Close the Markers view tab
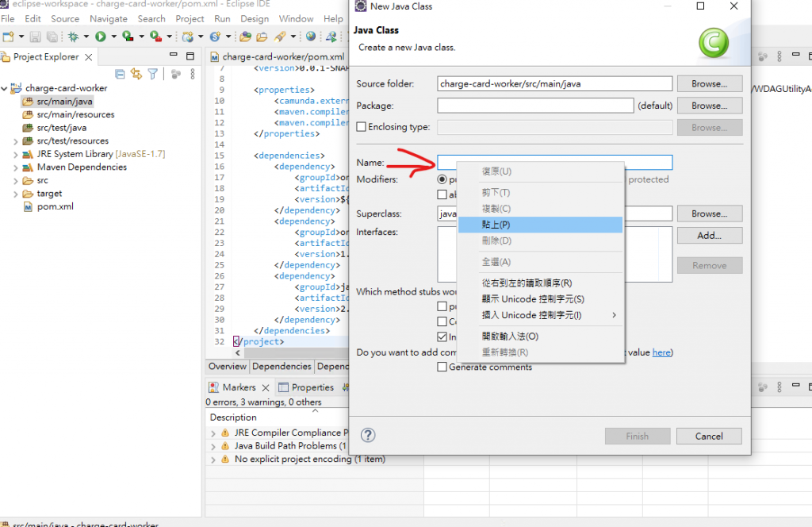812x527 pixels. [266, 387]
